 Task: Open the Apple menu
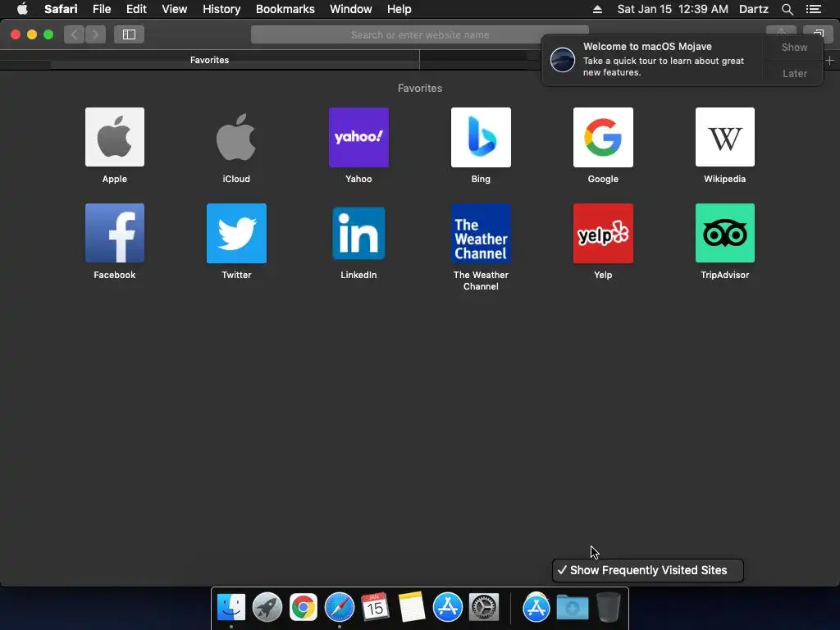22,9
